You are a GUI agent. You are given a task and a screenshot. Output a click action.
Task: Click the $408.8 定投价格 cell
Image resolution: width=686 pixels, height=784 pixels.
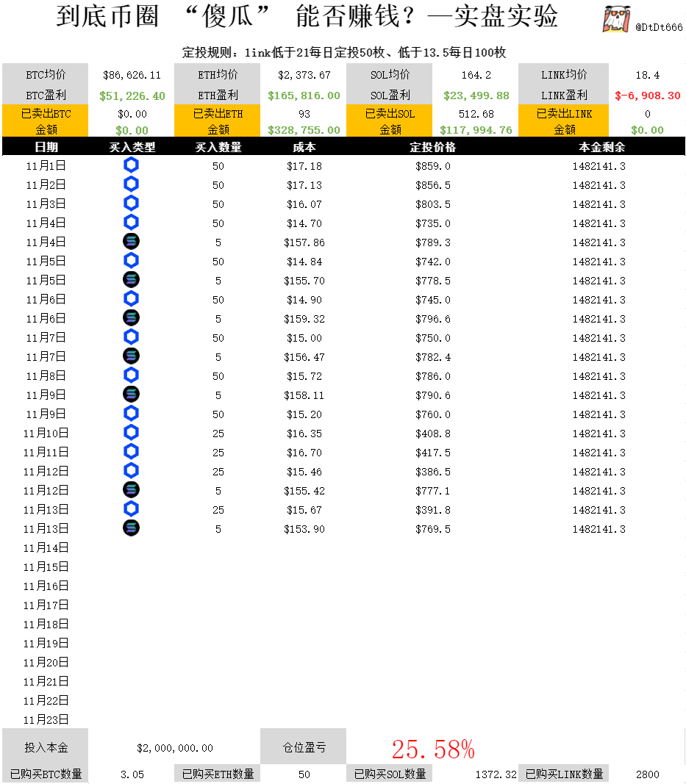tap(433, 434)
